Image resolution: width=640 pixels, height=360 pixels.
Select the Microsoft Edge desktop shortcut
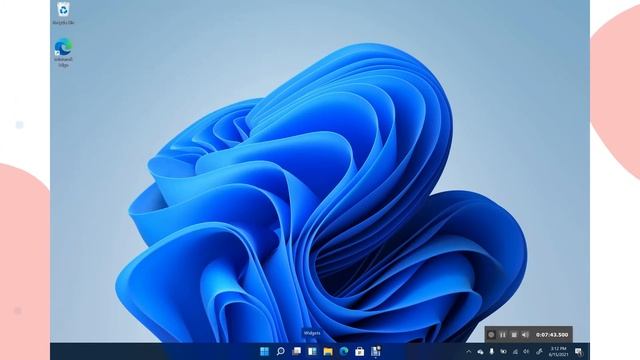click(63, 52)
